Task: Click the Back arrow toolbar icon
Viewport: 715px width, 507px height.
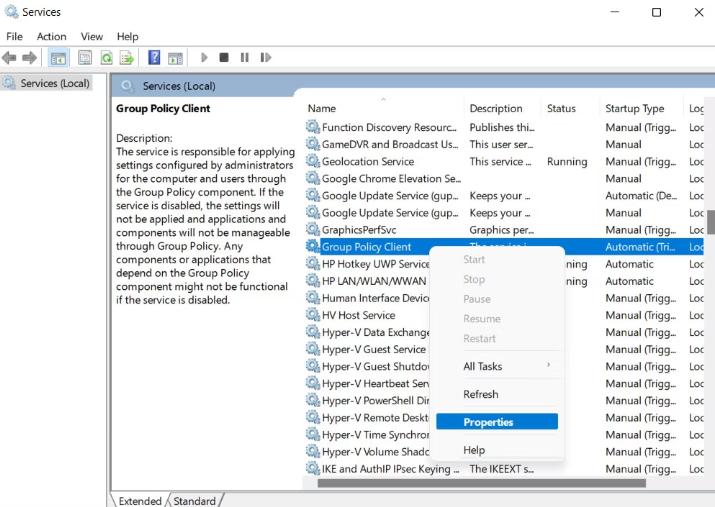Action: [x=9, y=57]
